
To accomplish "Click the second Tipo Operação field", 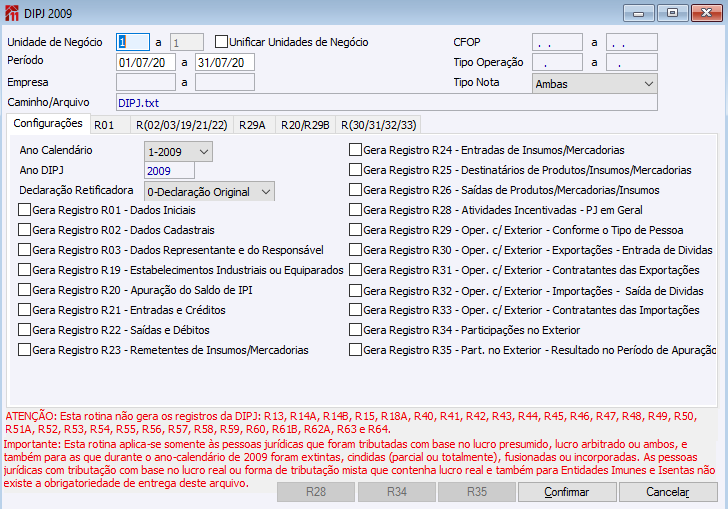I will tap(632, 62).
